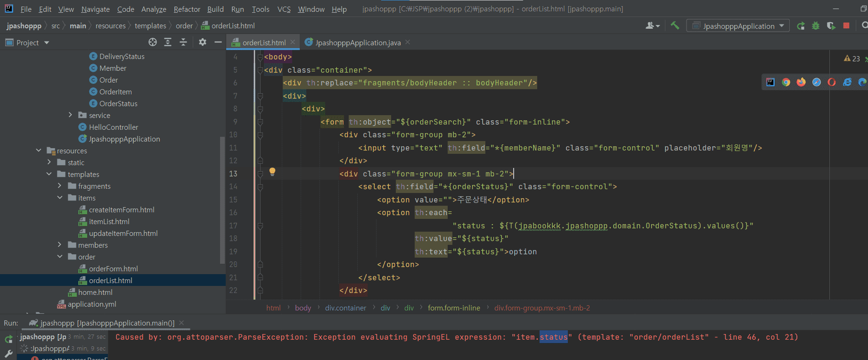868x360 pixels.
Task: Close the JpashopppApplication.java tab
Action: 408,42
